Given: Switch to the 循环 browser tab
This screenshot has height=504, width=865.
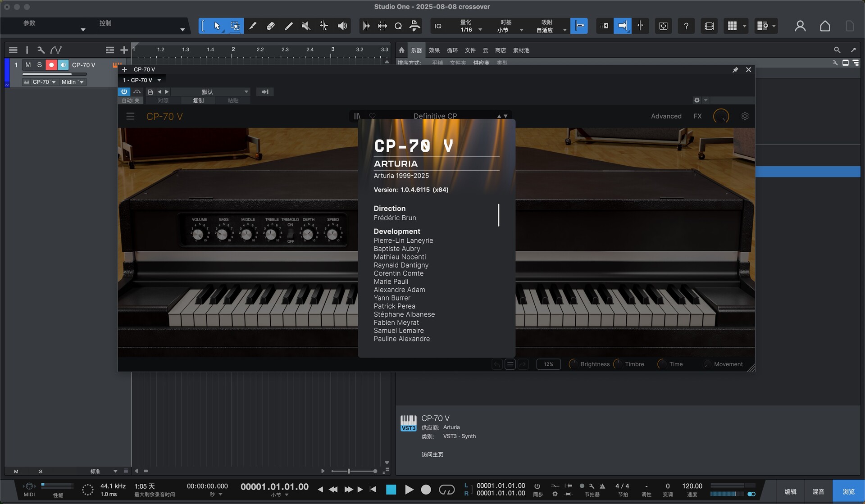Looking at the screenshot, I should click(x=452, y=50).
